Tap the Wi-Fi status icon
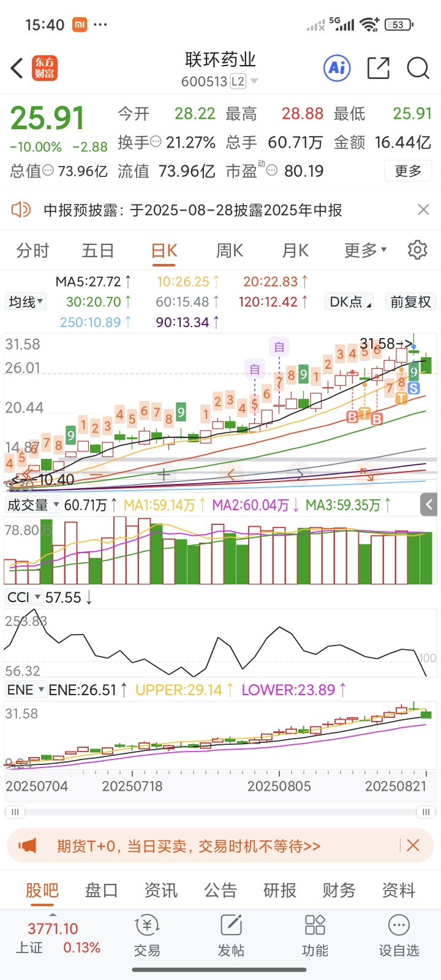This screenshot has height=980, width=441. click(x=370, y=24)
